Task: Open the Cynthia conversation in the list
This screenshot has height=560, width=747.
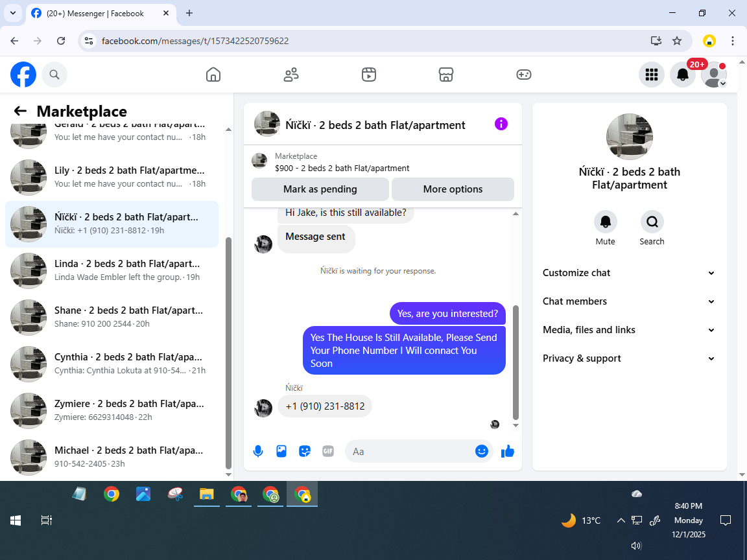Action: [112, 364]
